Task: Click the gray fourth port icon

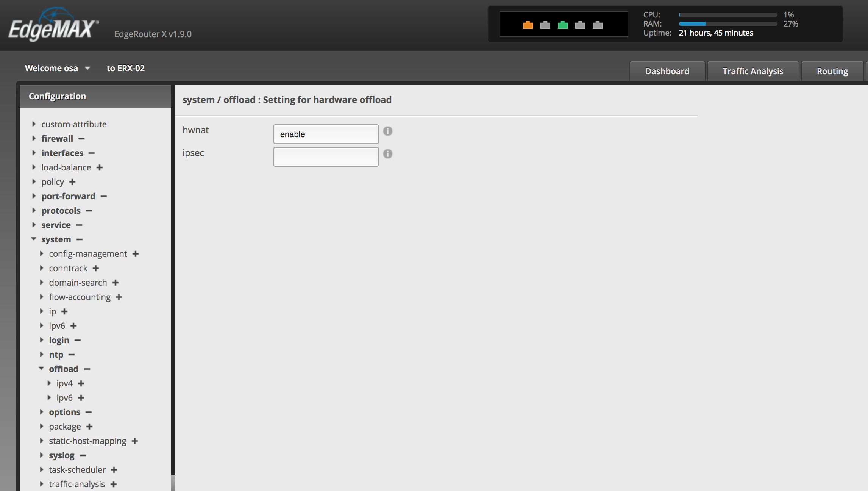Action: pos(580,25)
